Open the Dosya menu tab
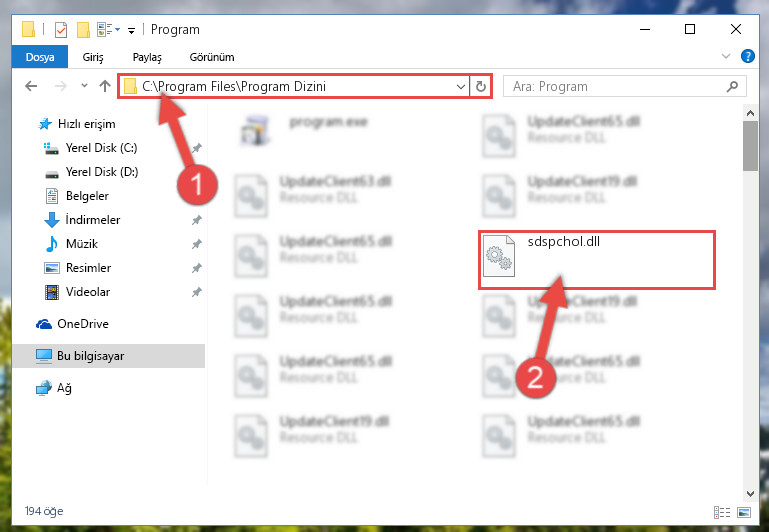Viewport: 769px width, 532px height. (40, 57)
